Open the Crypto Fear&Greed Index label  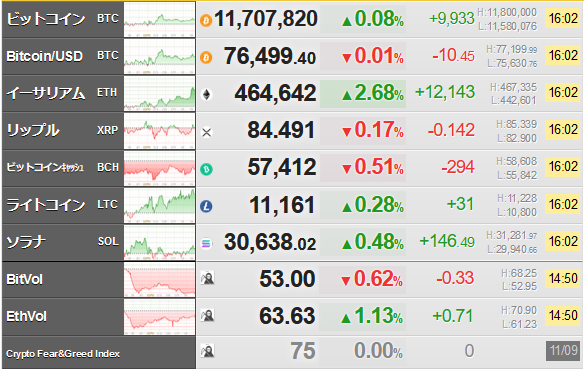click(63, 353)
